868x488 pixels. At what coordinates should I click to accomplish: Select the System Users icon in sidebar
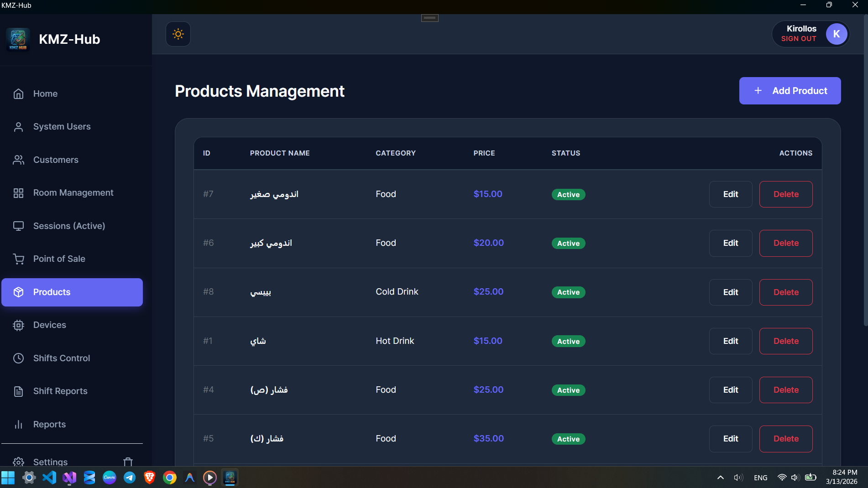(18, 126)
